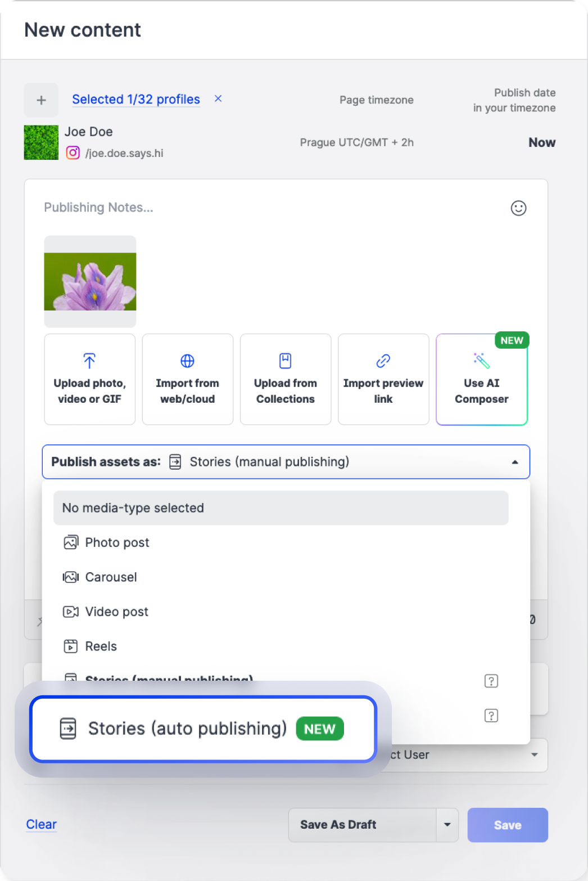Select Reels media type
The image size is (588, 881).
[101, 646]
